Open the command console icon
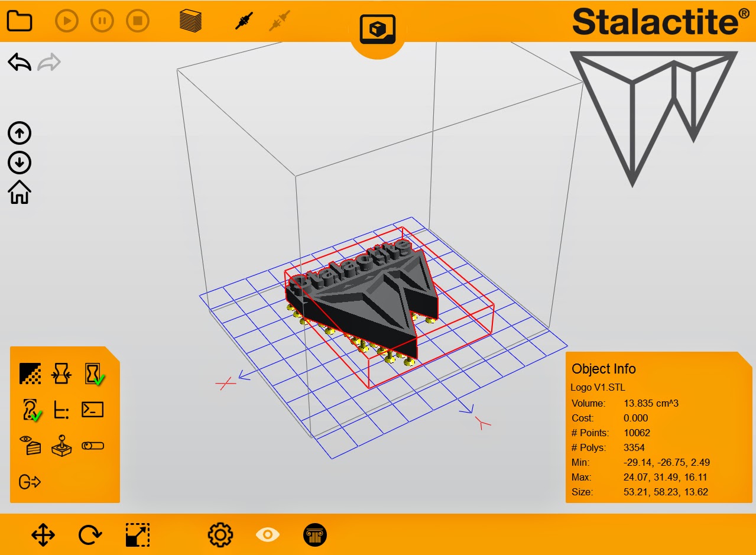This screenshot has height=555, width=756. pos(93,409)
